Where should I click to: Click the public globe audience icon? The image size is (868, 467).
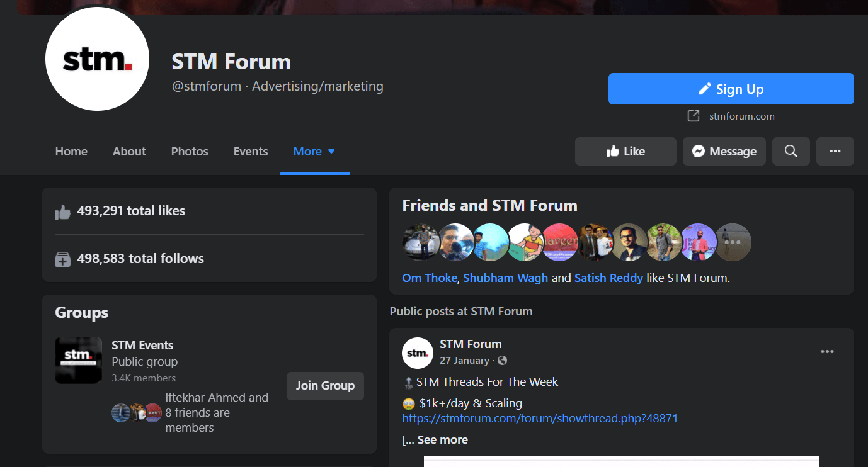[x=502, y=361]
